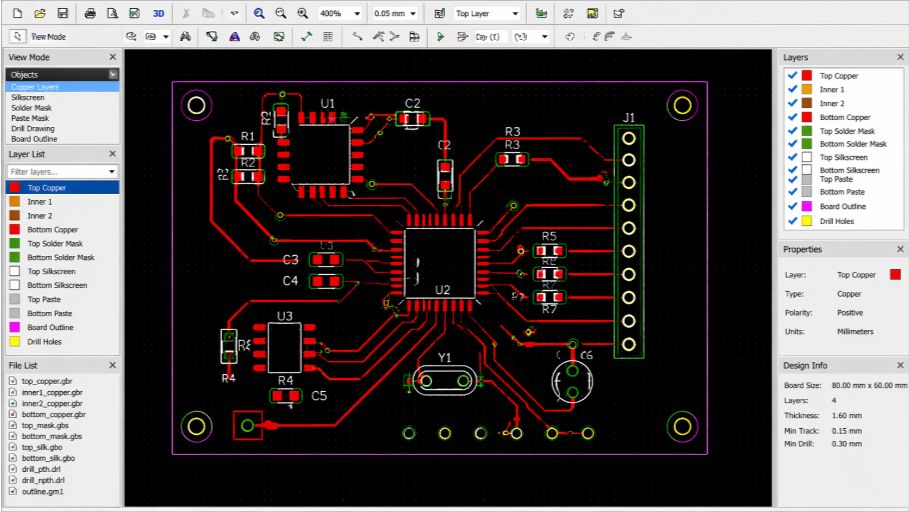The height and width of the screenshot is (512, 909).
Task: Toggle Top Copper layer visibility checkbox
Action: click(x=792, y=76)
